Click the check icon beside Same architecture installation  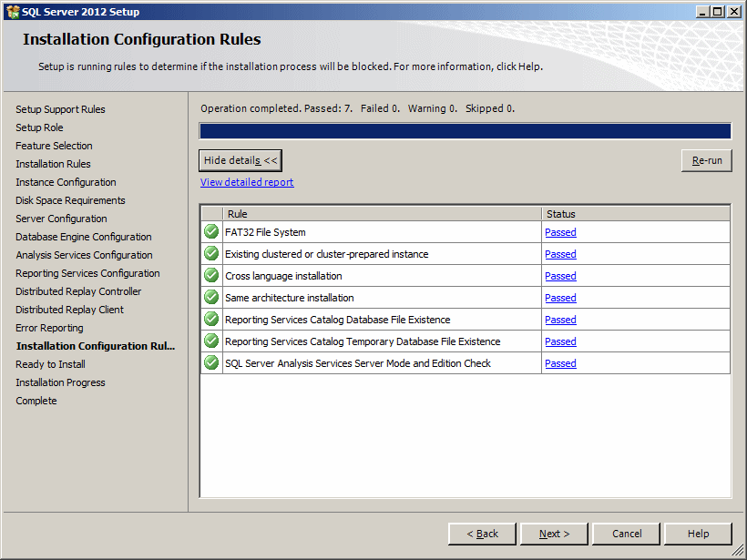211,298
